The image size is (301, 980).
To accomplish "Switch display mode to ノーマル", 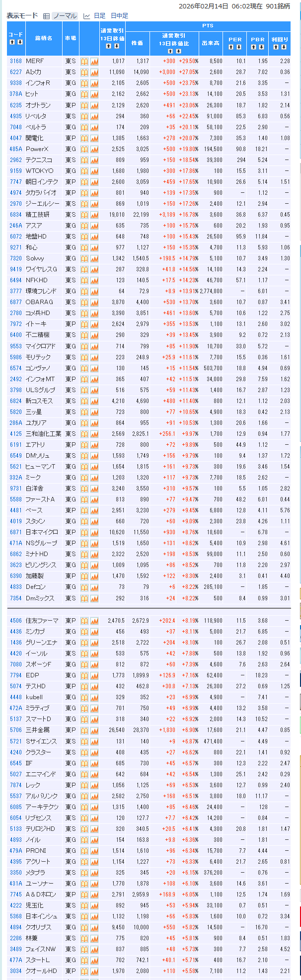I will pos(65,16).
